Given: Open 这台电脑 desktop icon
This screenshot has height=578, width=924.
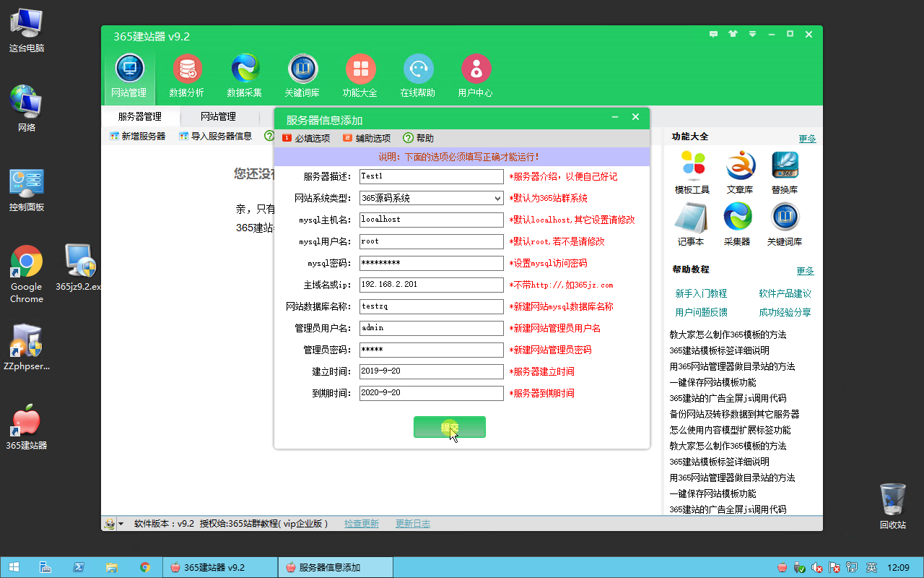Looking at the screenshot, I should pyautogui.click(x=27, y=29).
